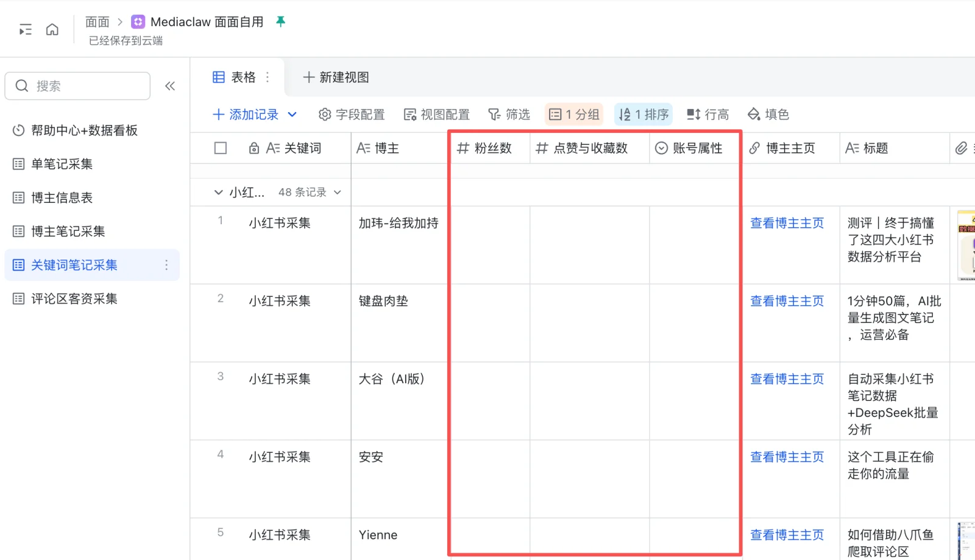This screenshot has height=560, width=975.
Task: Focus the 搜索 search field
Action: pos(77,86)
